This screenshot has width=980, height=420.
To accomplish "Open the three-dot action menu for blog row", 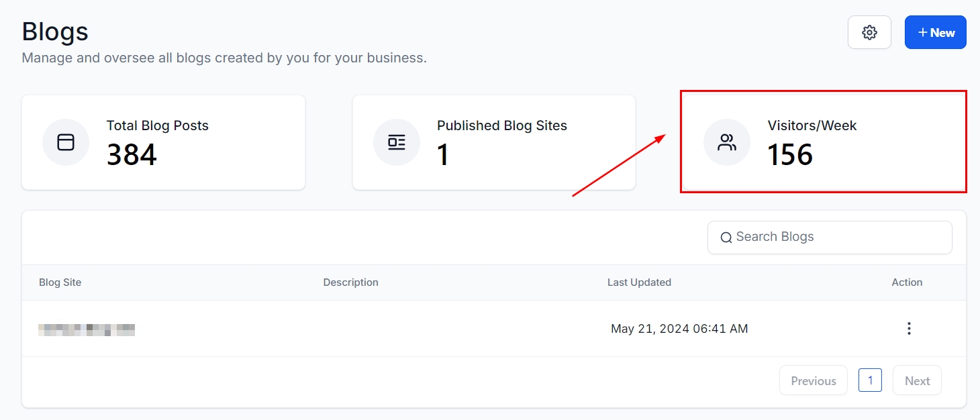I will coord(909,329).
